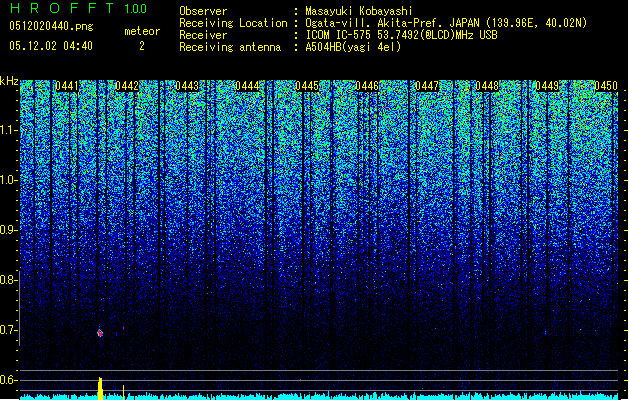Click the 0442 time marker
The width and height of the screenshot is (629, 400).
127,86
